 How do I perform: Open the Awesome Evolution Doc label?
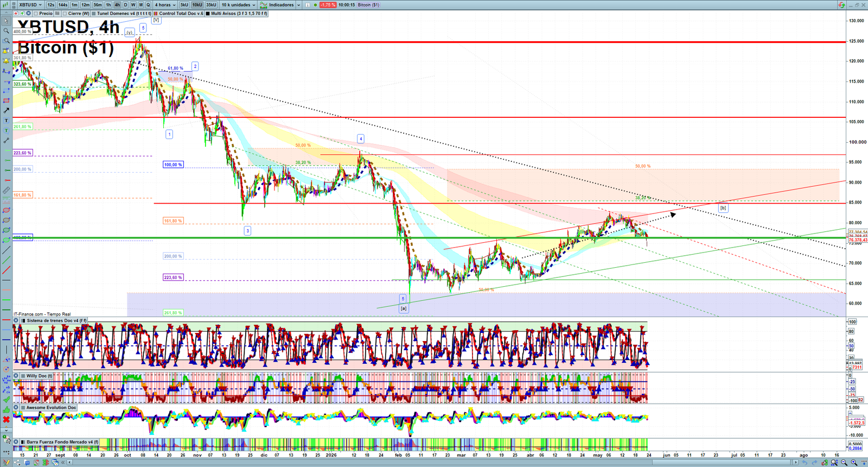52,407
